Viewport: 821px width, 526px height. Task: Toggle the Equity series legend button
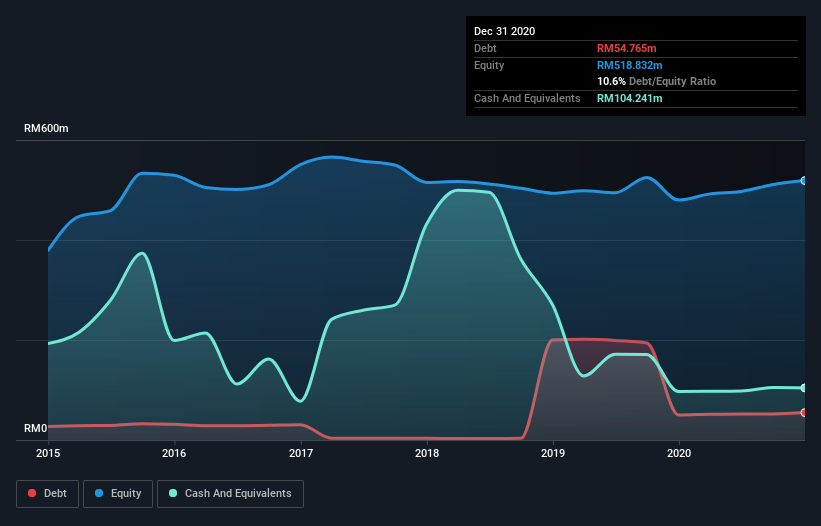click(x=118, y=494)
